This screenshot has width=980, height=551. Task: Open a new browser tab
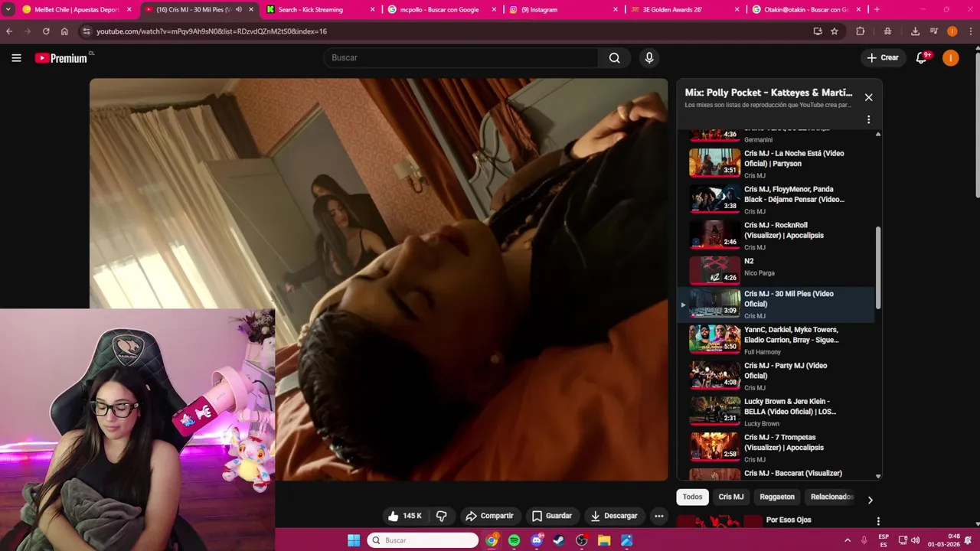877,9
